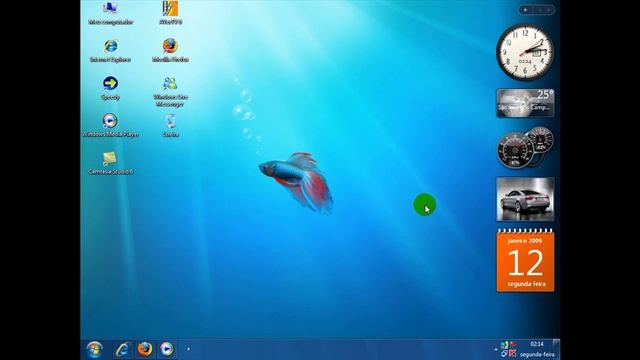Click the 'segunda-feira' day text in taskbar
The image size is (640, 360).
[x=537, y=355]
